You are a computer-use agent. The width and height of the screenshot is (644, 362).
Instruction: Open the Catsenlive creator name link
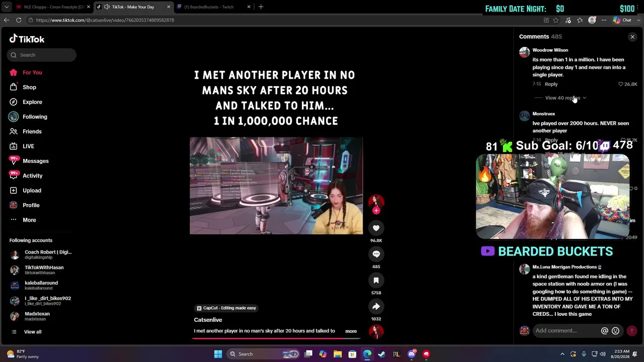point(208,320)
